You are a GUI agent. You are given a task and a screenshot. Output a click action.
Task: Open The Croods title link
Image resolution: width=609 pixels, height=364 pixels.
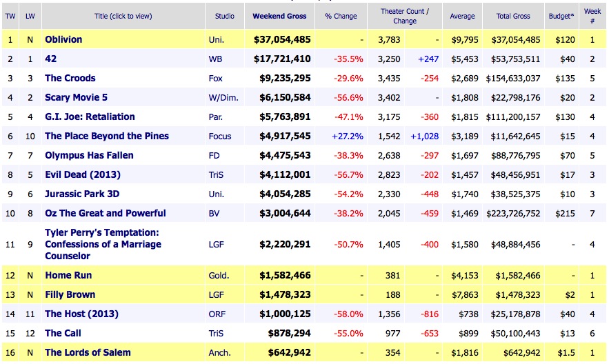70,79
